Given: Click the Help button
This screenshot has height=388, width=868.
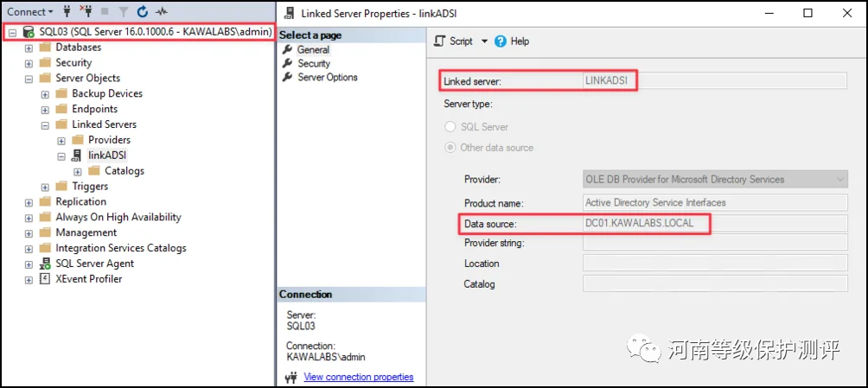Looking at the screenshot, I should pyautogui.click(x=512, y=41).
